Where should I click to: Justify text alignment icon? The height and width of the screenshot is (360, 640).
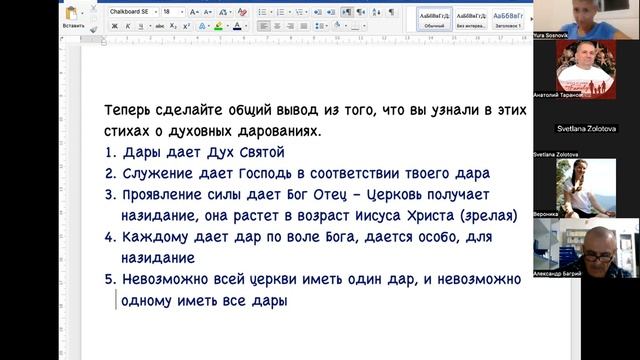coord(304,27)
